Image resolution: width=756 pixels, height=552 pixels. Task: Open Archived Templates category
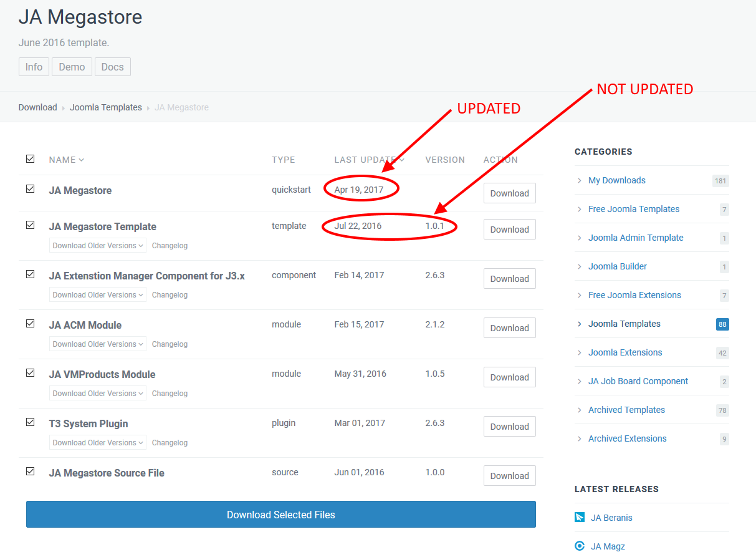click(626, 410)
